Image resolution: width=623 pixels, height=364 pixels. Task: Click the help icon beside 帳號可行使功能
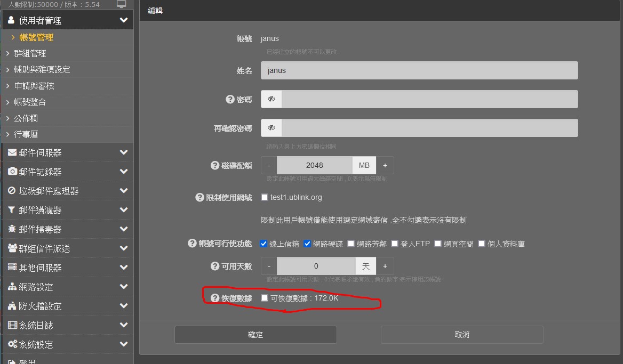[193, 244]
